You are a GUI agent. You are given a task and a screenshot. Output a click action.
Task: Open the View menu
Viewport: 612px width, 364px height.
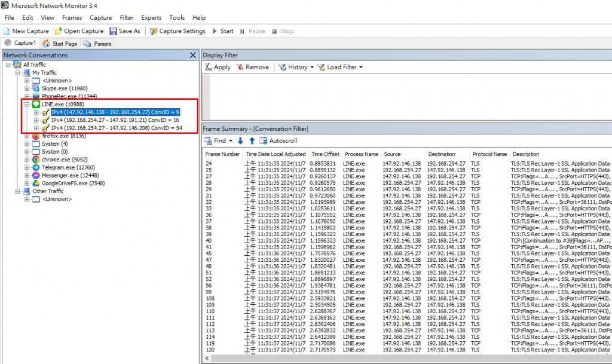tap(47, 17)
